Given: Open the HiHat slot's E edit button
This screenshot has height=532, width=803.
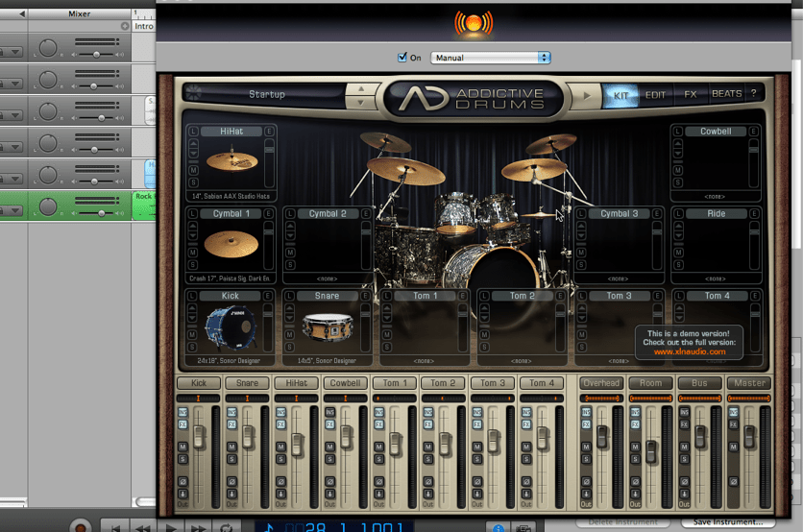Looking at the screenshot, I should click(x=269, y=132).
